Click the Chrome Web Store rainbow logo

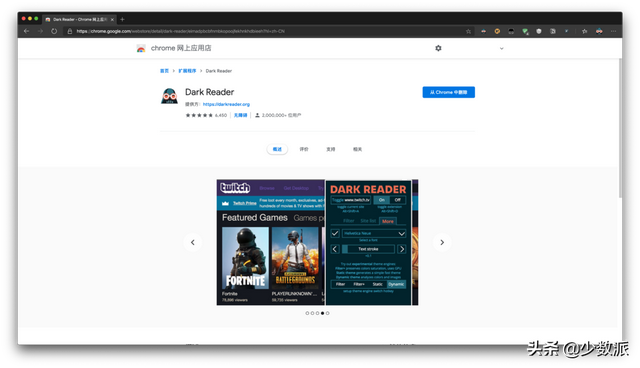coord(141,48)
